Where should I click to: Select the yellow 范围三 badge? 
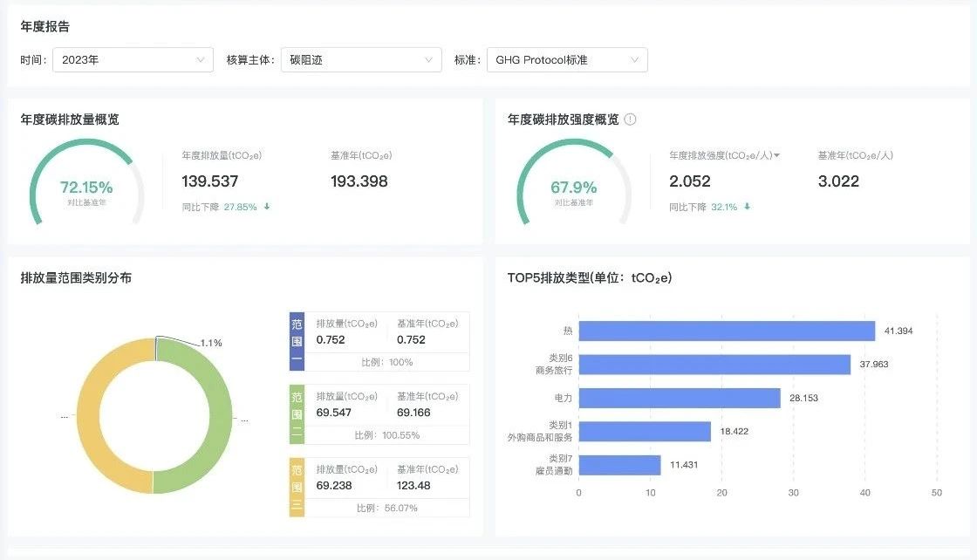point(297,484)
